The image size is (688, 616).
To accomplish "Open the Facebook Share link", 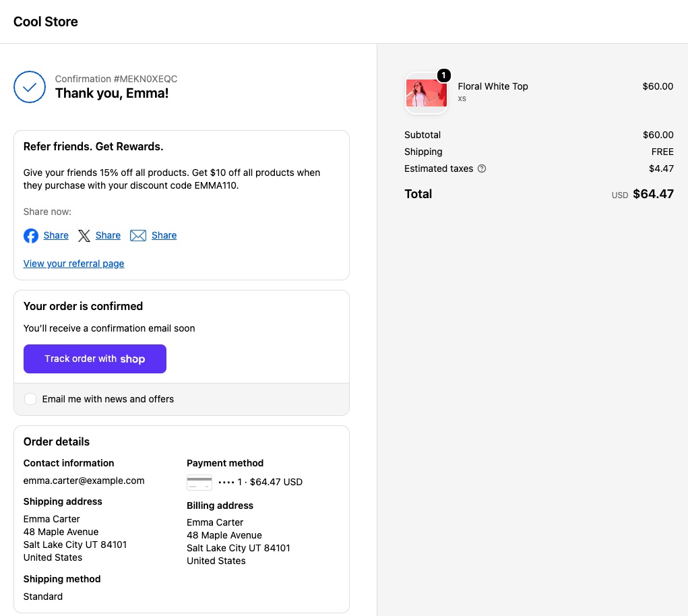I will click(x=56, y=235).
